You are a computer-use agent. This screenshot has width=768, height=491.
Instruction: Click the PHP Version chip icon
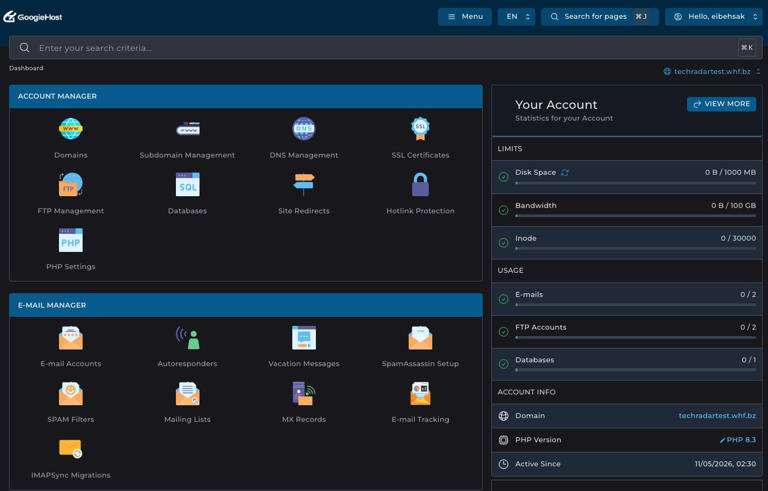click(x=504, y=440)
